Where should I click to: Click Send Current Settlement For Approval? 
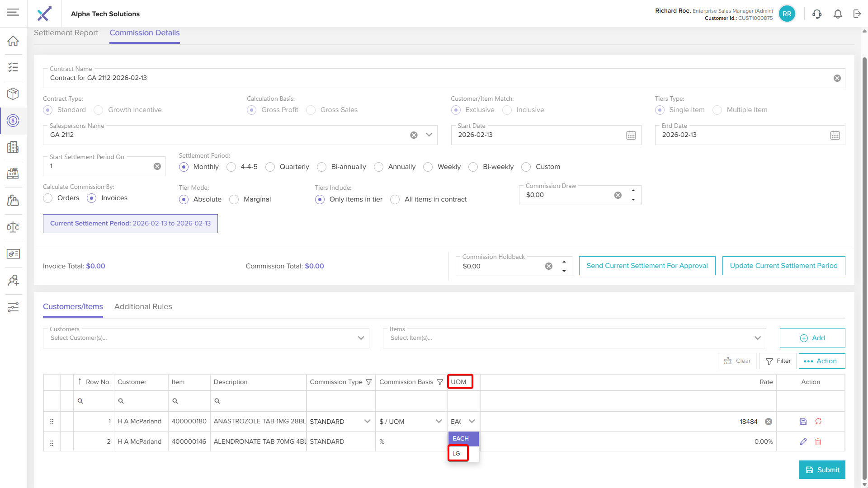point(647,266)
